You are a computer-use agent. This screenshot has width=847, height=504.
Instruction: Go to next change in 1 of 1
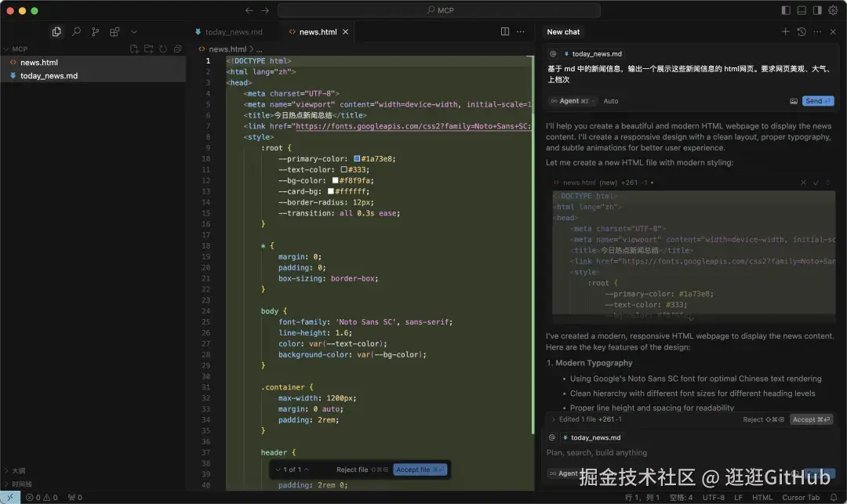pyautogui.click(x=278, y=470)
